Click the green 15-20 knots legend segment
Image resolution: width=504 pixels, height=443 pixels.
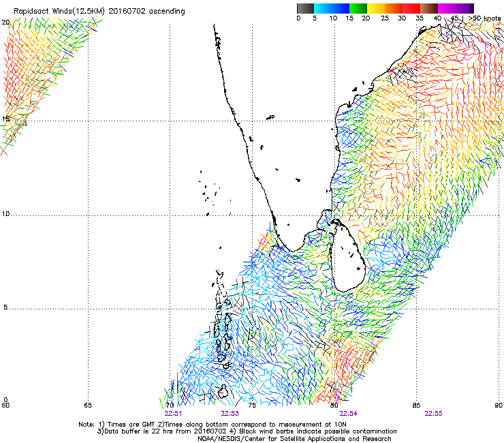pos(358,8)
